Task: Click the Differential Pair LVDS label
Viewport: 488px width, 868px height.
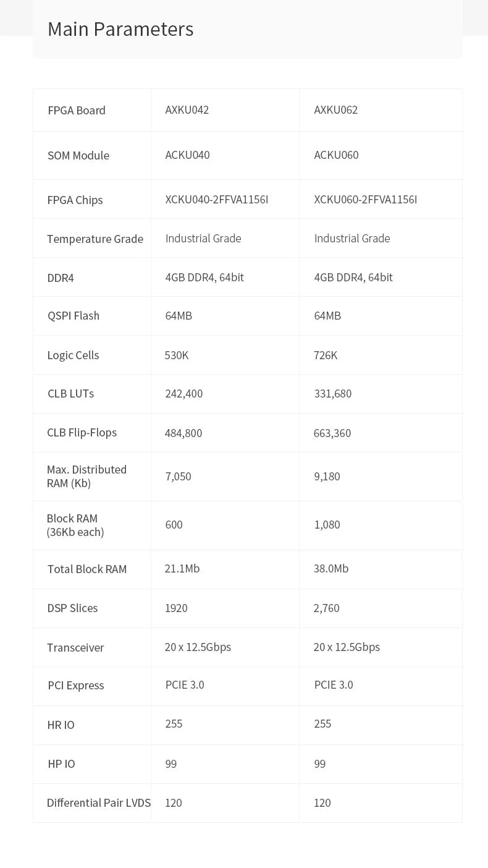Action: (x=99, y=802)
